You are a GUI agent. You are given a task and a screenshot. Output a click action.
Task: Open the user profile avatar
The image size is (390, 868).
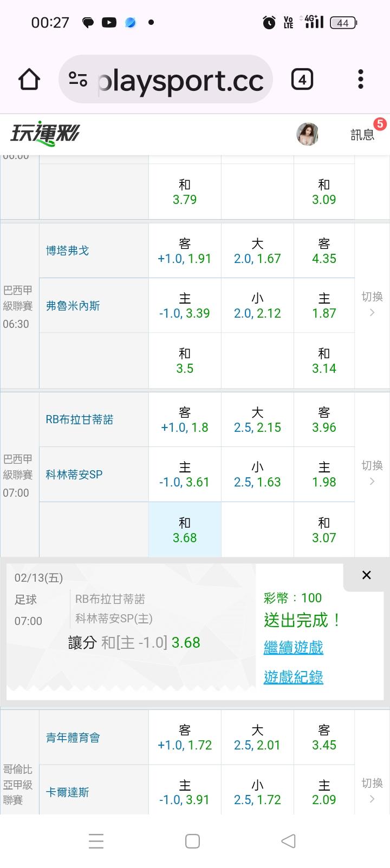coord(307,134)
